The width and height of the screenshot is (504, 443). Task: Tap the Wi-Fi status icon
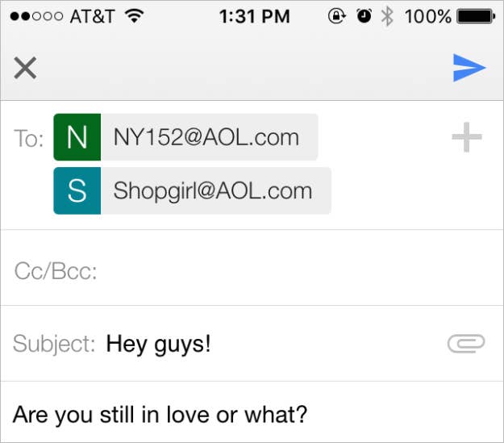135,16
